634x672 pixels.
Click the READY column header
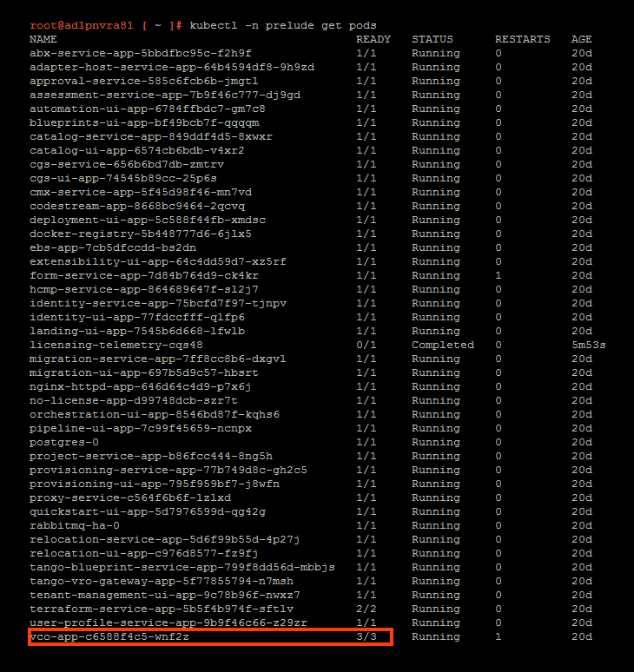tap(373, 39)
